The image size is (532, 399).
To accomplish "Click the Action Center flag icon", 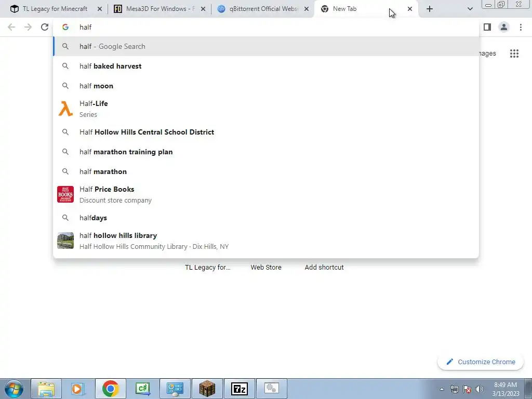I will [467, 389].
